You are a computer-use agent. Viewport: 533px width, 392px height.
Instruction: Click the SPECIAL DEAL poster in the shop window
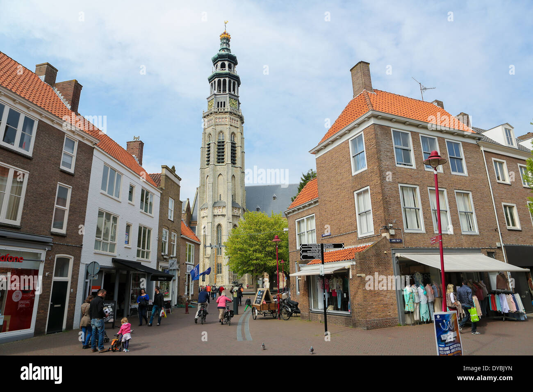[24, 304]
